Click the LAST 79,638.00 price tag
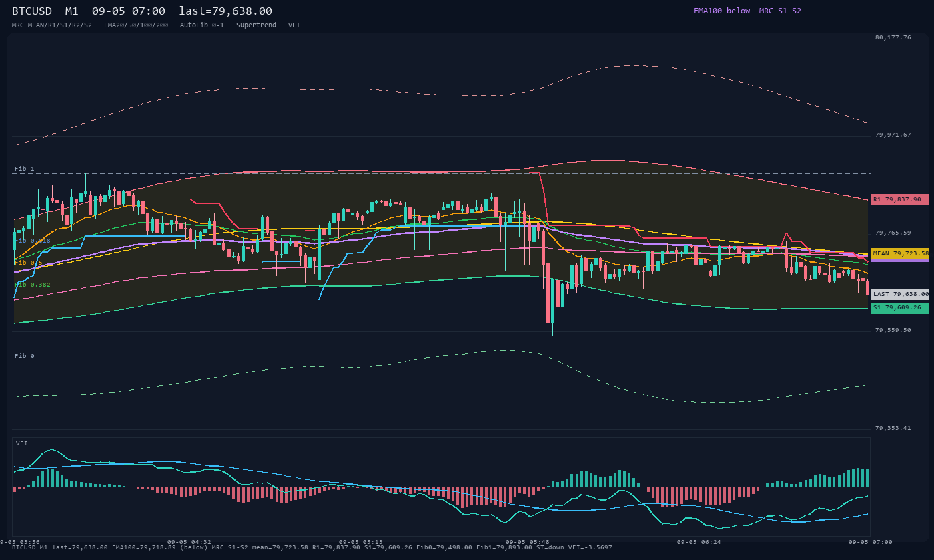 (900, 294)
